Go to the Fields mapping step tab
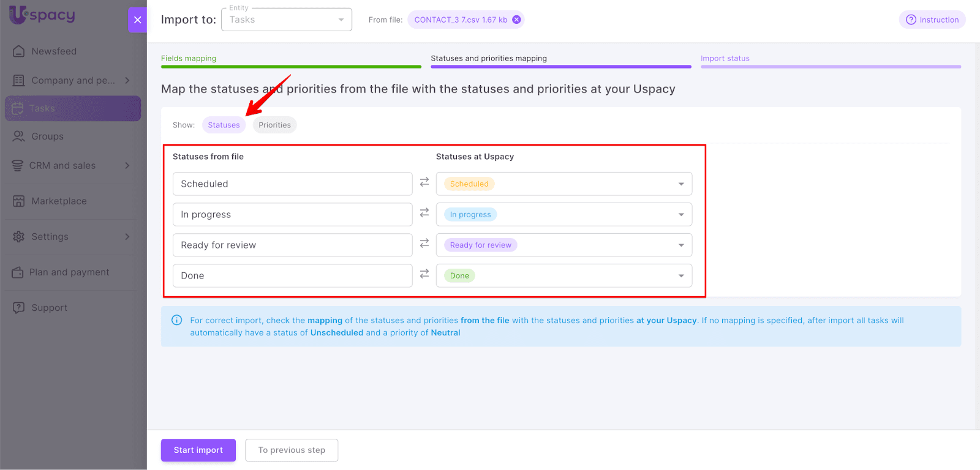The width and height of the screenshot is (980, 470). click(189, 59)
